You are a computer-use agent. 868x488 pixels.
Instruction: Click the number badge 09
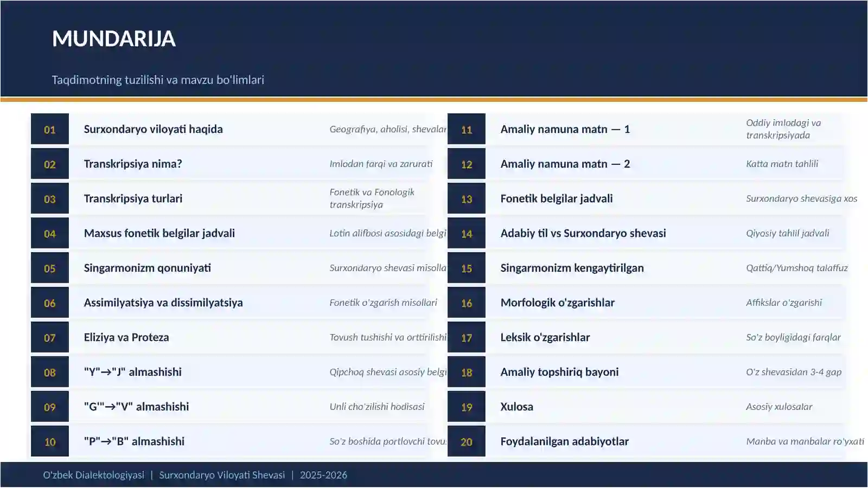50,407
